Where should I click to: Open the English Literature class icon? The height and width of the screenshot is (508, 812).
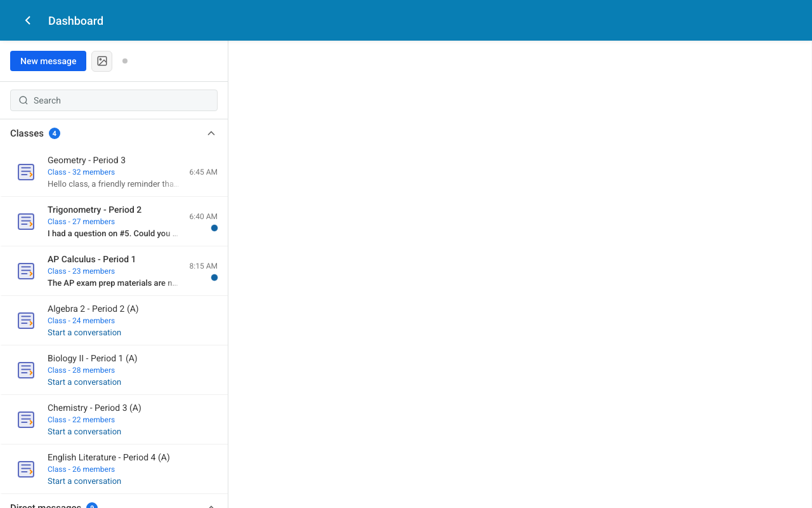click(26, 469)
